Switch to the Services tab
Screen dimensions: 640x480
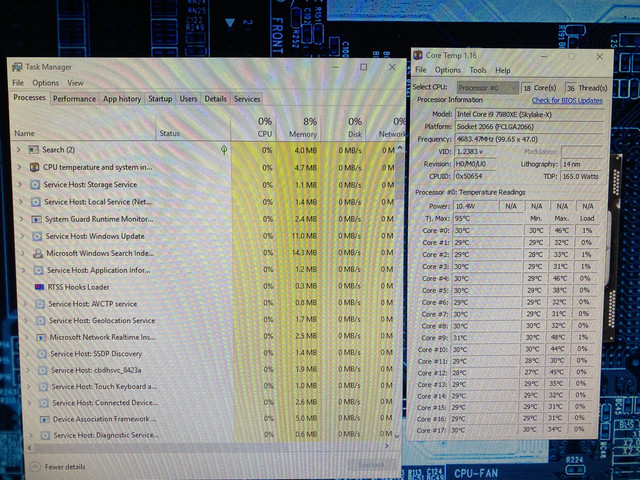pos(247,99)
